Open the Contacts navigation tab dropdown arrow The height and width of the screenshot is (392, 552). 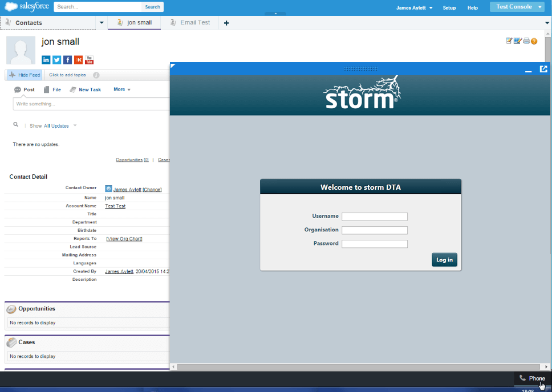(x=102, y=23)
